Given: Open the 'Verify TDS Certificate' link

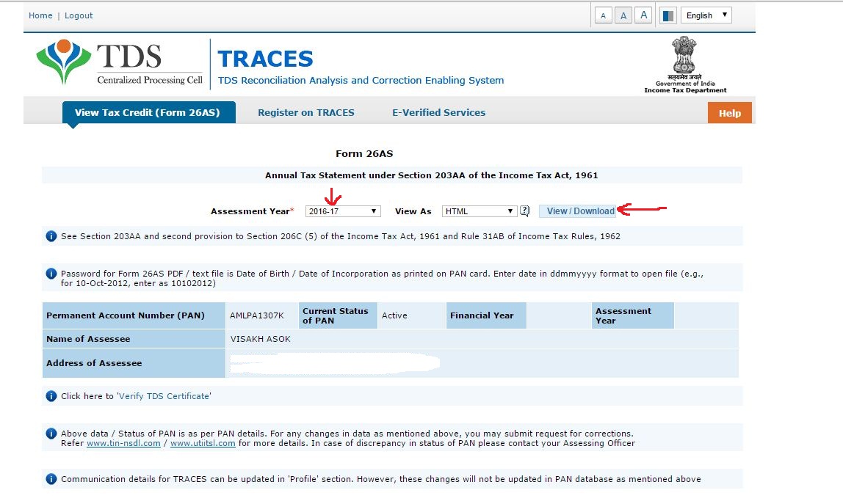Looking at the screenshot, I should [x=164, y=396].
